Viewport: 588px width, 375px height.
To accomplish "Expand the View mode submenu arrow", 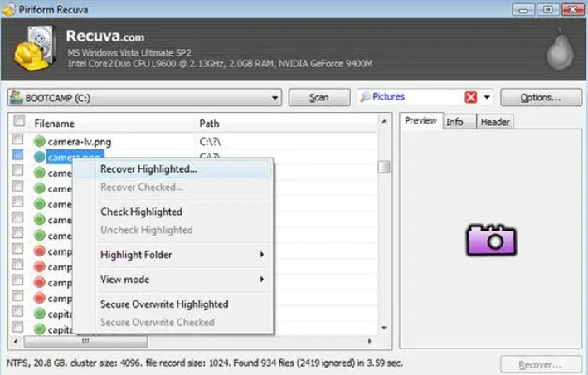I will (x=262, y=280).
